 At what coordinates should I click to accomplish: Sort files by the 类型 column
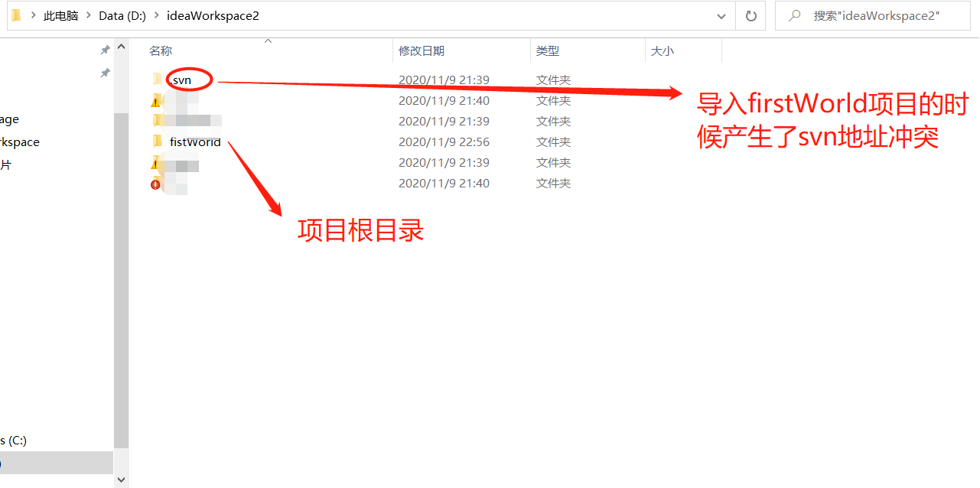[547, 50]
